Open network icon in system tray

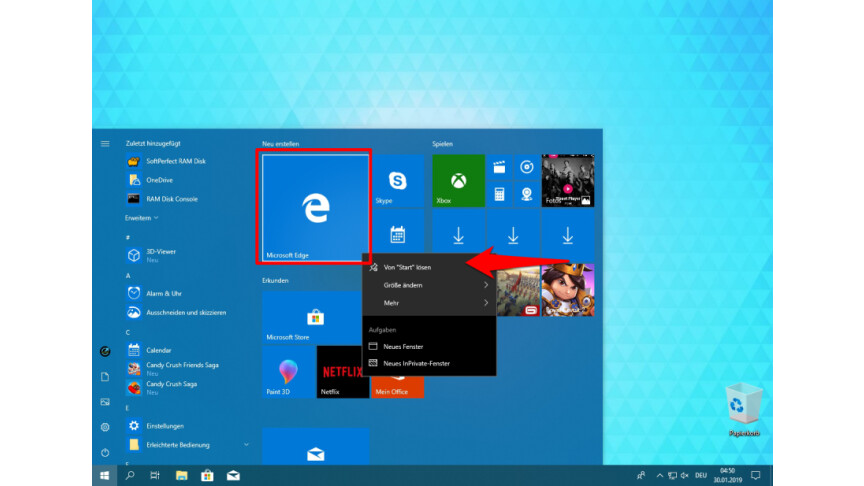[672, 476]
